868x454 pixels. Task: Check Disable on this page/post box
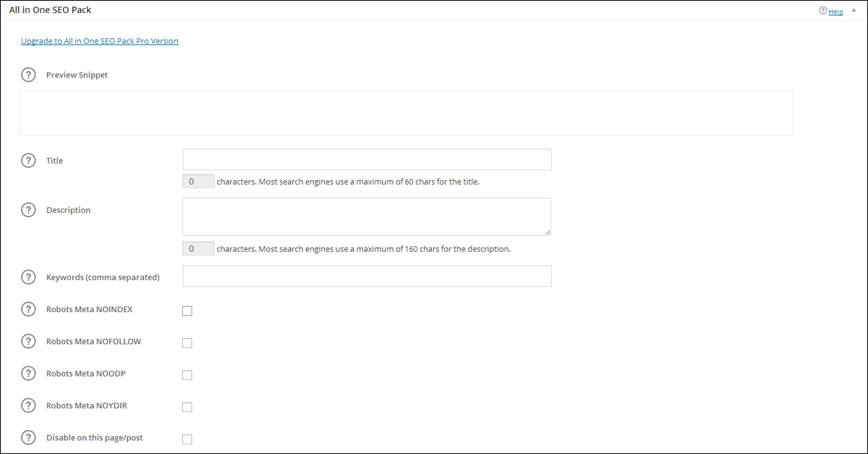click(x=187, y=439)
